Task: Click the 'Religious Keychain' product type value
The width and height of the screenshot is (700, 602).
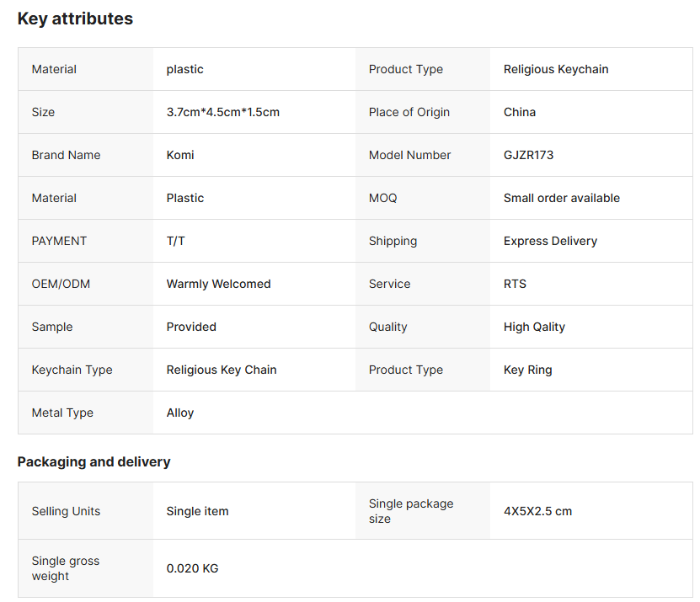Action: [x=555, y=69]
